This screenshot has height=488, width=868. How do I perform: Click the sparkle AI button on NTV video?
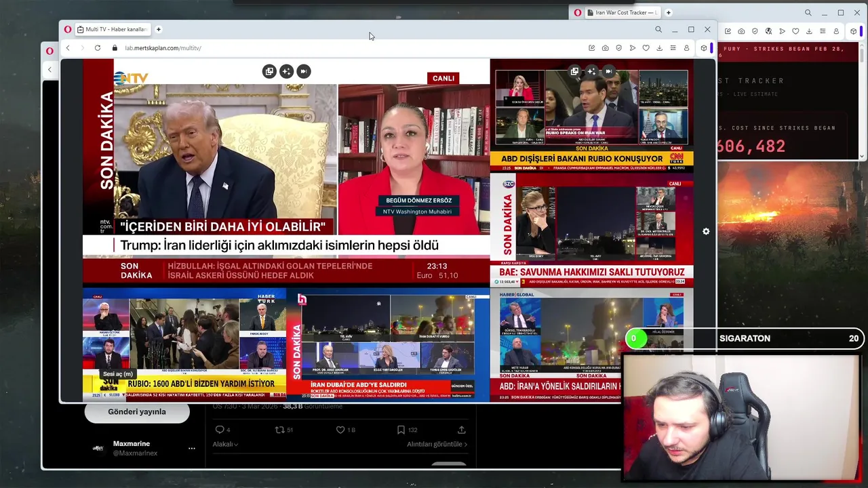(x=286, y=71)
